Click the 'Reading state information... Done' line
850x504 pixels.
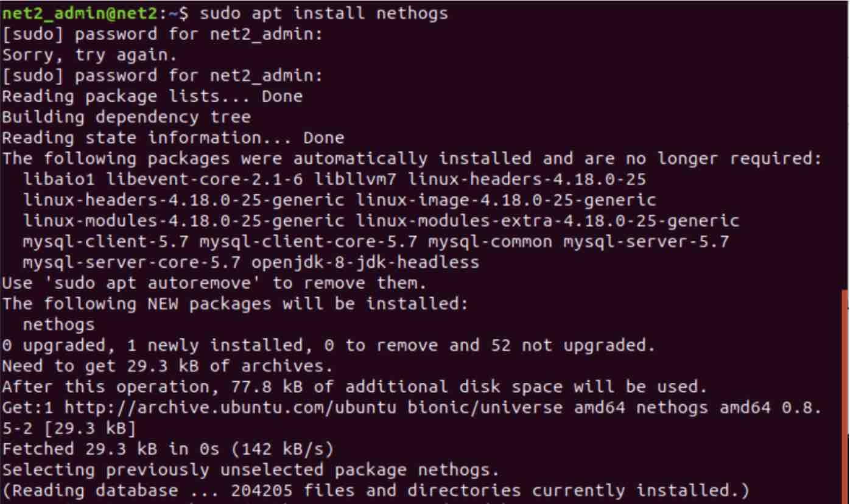point(173,138)
